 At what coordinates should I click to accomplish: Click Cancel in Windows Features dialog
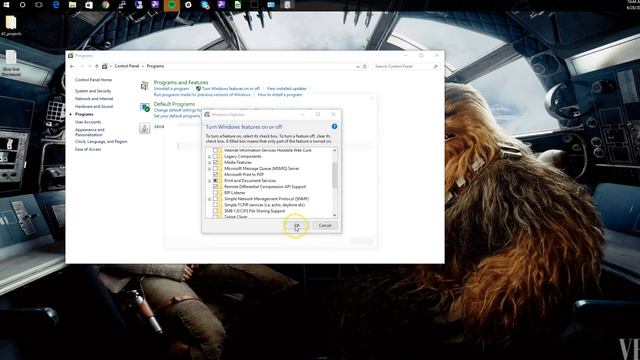(325, 225)
